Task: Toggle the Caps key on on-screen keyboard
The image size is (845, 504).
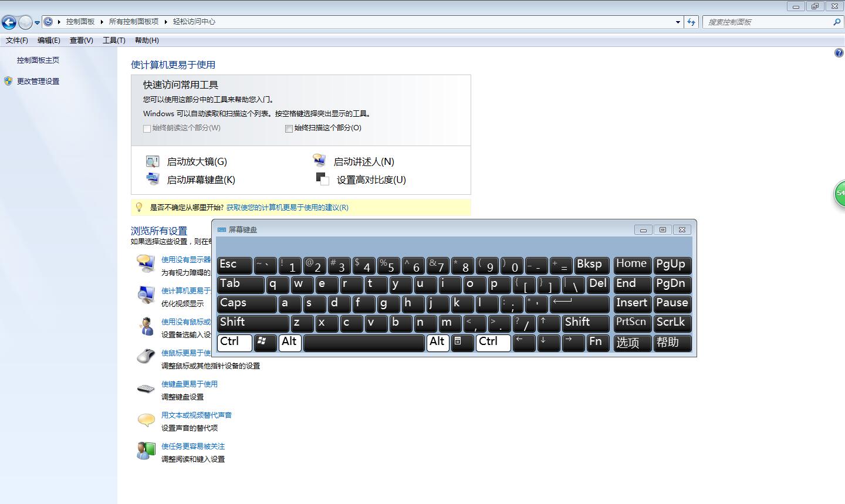Action: (x=246, y=304)
